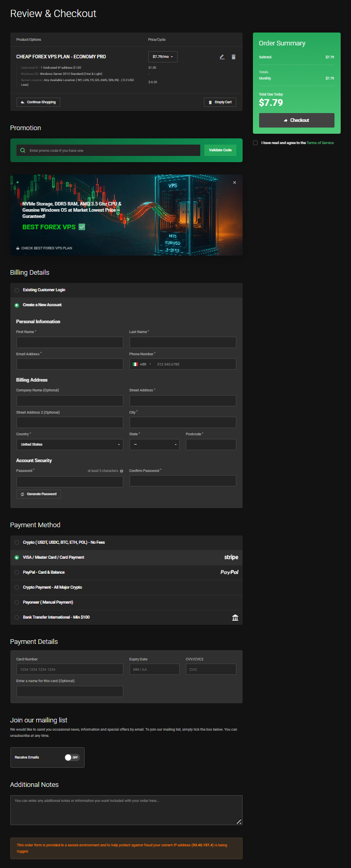Screen dimensions: 351x868
Task: Click the bank icon beside Bank Transfer International
Action: click(x=235, y=618)
